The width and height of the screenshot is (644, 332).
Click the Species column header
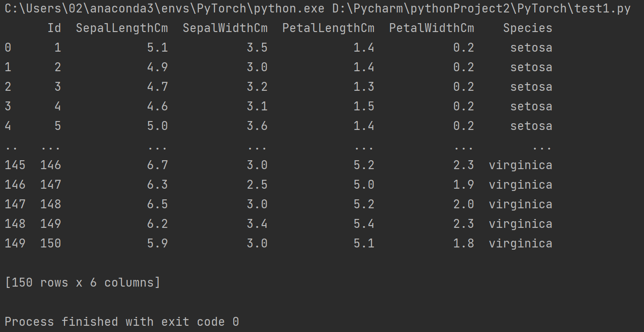(528, 28)
